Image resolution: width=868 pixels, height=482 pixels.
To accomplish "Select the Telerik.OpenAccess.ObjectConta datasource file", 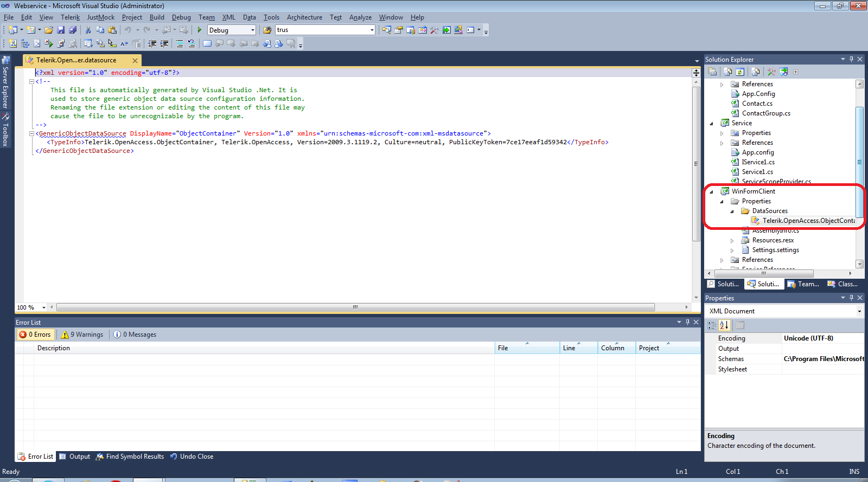I will (803, 221).
